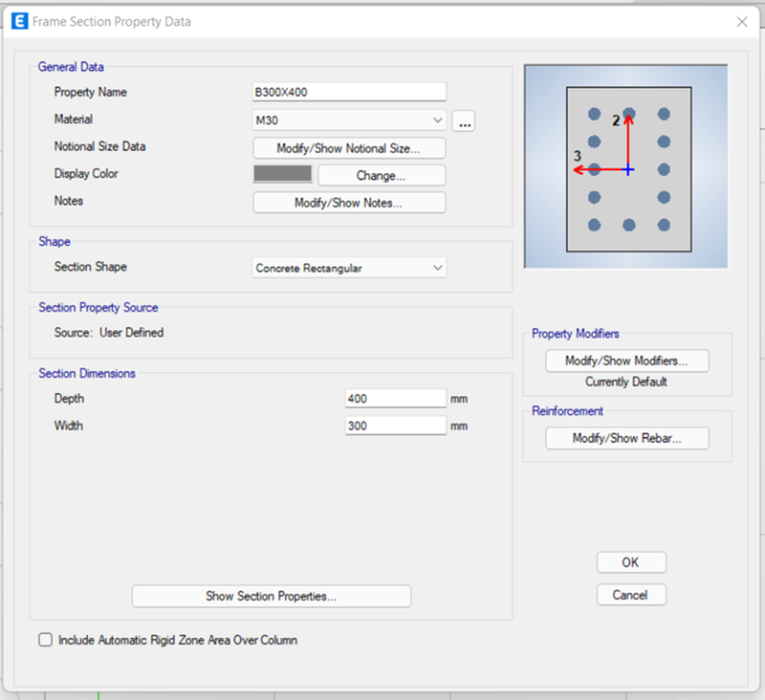Enable Include Automatic Rigid Zone Area checkbox
The width and height of the screenshot is (765, 700).
pyautogui.click(x=45, y=640)
